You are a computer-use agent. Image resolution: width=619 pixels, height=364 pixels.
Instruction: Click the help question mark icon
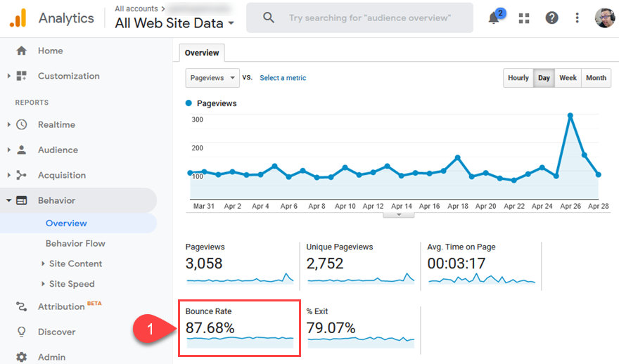(551, 18)
